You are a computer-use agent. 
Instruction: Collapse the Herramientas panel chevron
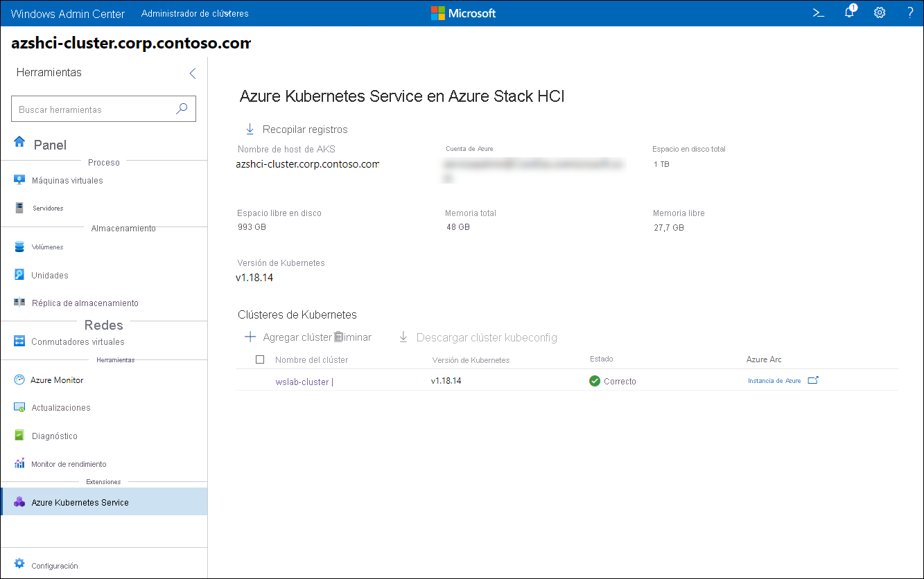click(193, 73)
